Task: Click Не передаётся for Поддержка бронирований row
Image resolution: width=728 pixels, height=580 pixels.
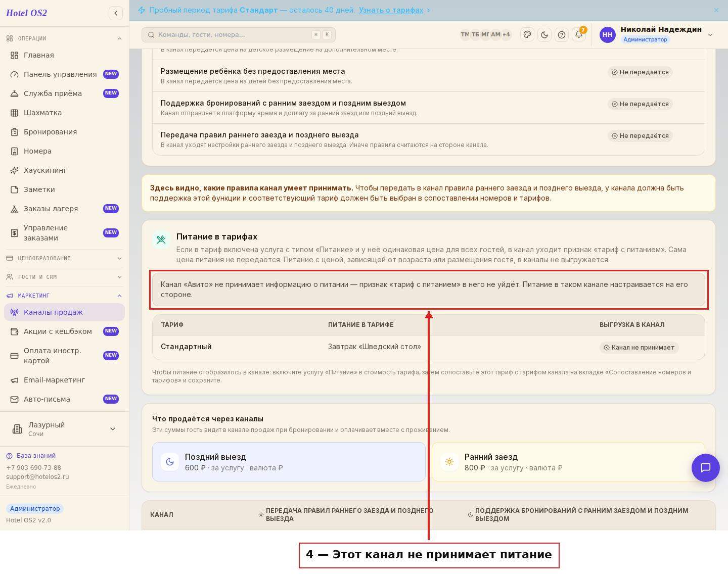Action: 640,104
